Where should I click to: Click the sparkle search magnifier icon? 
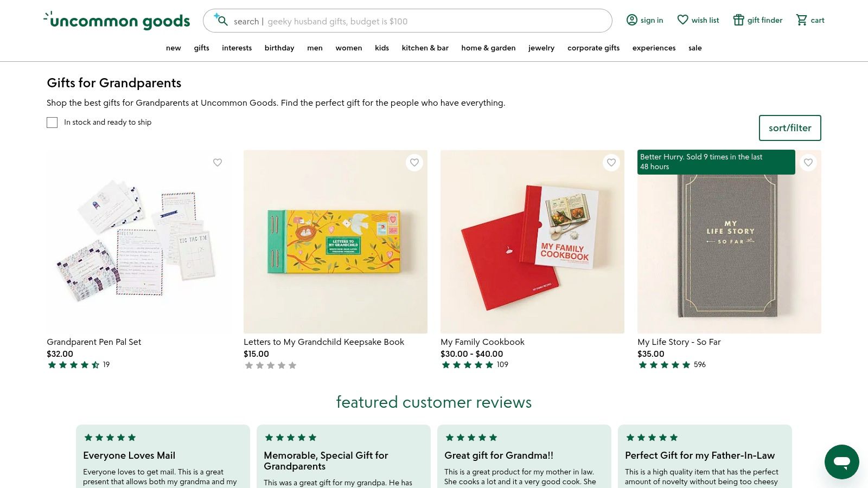pyautogui.click(x=221, y=20)
